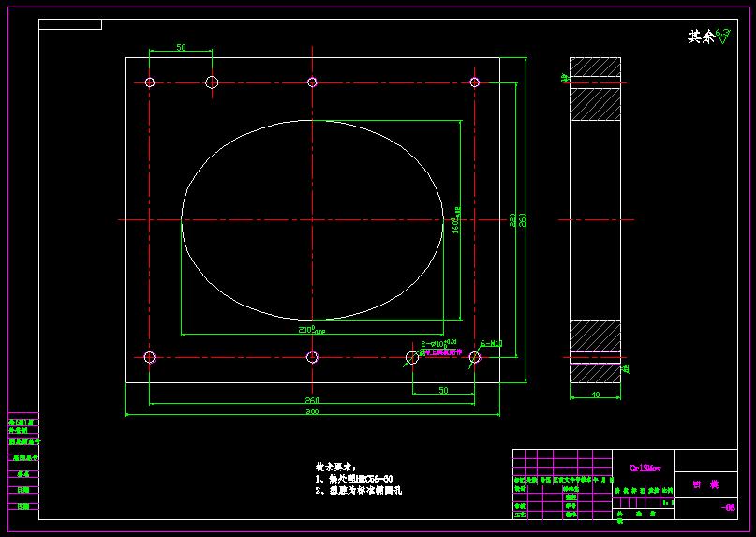Select the surface roughness symbol beside 其余
The height and width of the screenshot is (537, 756).
[x=723, y=37]
